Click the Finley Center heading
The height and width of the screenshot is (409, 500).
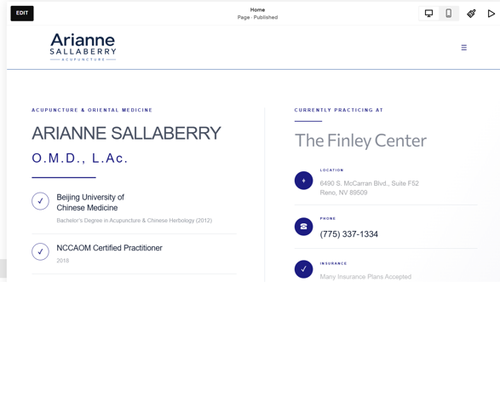coord(360,140)
